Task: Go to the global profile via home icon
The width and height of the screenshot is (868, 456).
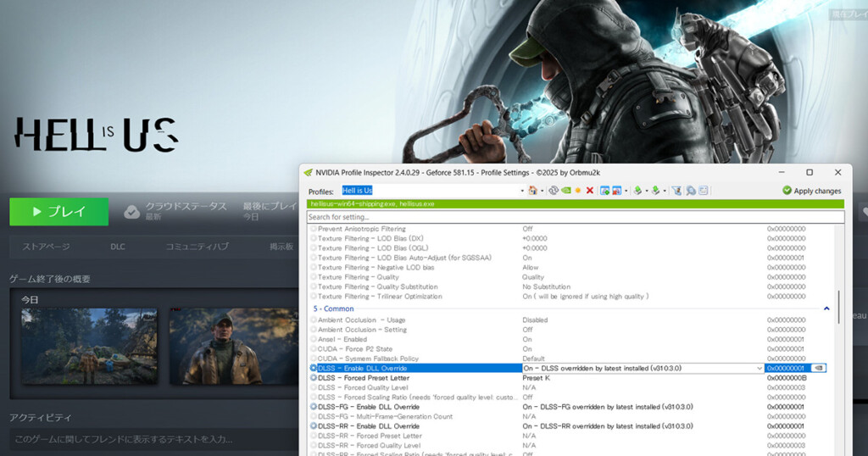Action: point(532,191)
